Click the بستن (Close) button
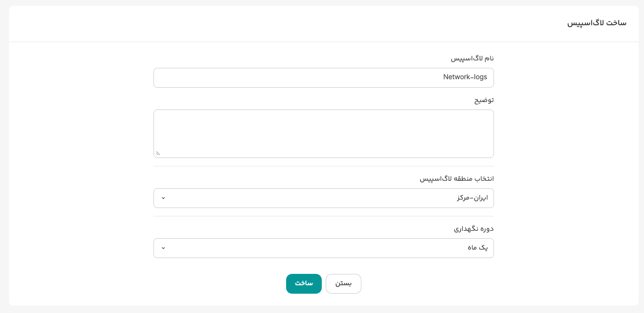Screen dimensions: 644x313 (343, 284)
